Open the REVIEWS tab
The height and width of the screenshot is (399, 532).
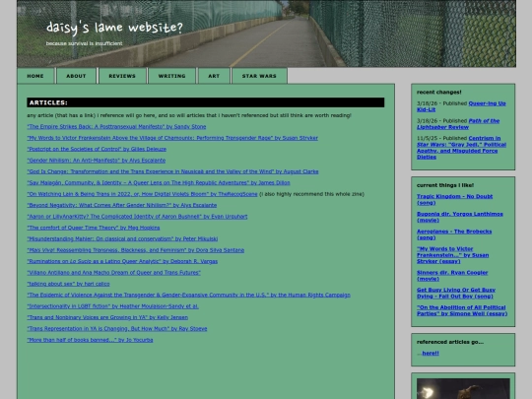(x=122, y=76)
